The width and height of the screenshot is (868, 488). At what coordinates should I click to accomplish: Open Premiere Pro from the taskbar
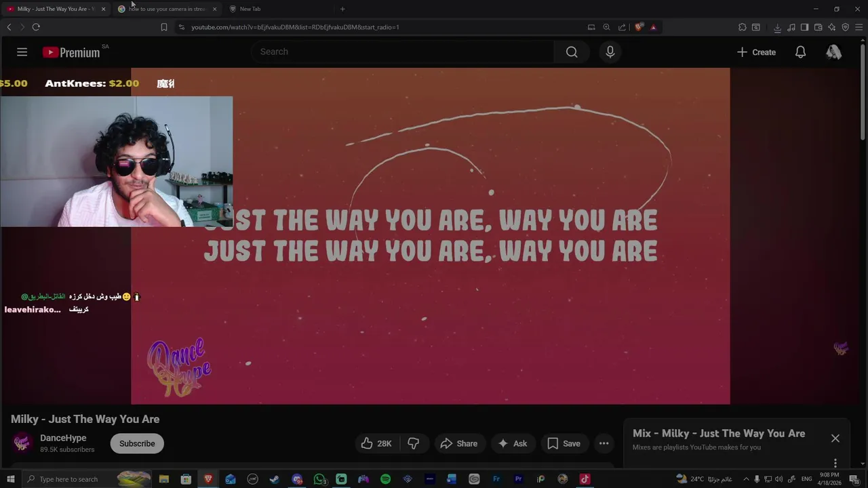click(519, 479)
